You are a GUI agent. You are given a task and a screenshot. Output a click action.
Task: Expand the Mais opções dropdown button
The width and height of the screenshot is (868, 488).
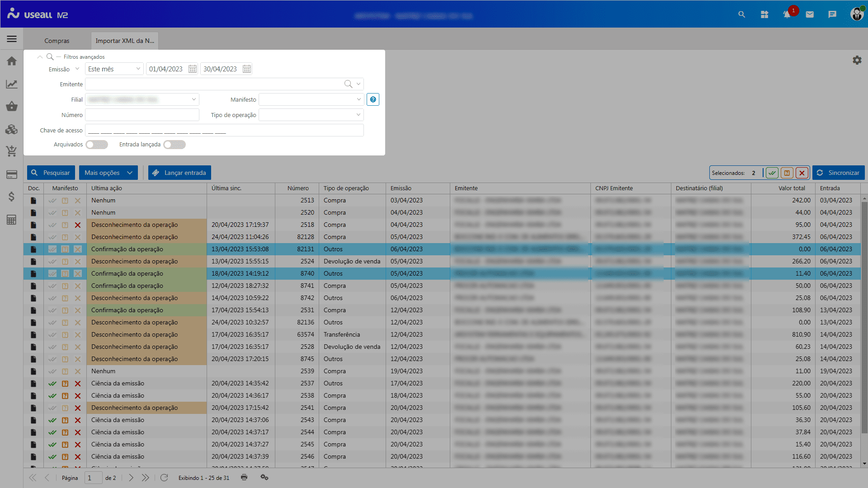(108, 173)
